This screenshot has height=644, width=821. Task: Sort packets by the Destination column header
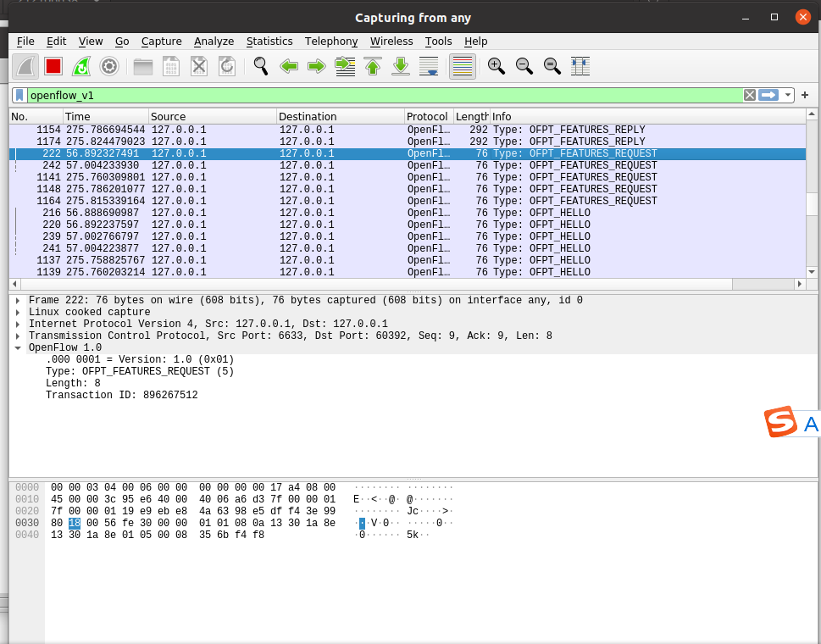(341, 117)
